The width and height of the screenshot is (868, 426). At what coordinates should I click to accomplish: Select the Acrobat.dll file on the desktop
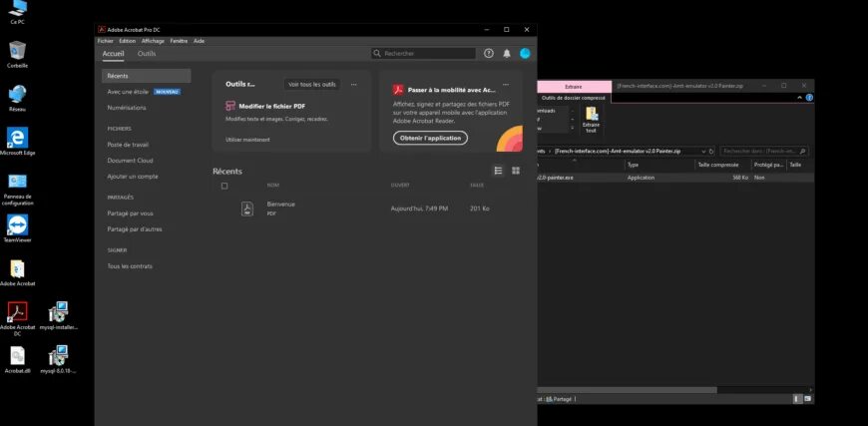click(x=17, y=359)
